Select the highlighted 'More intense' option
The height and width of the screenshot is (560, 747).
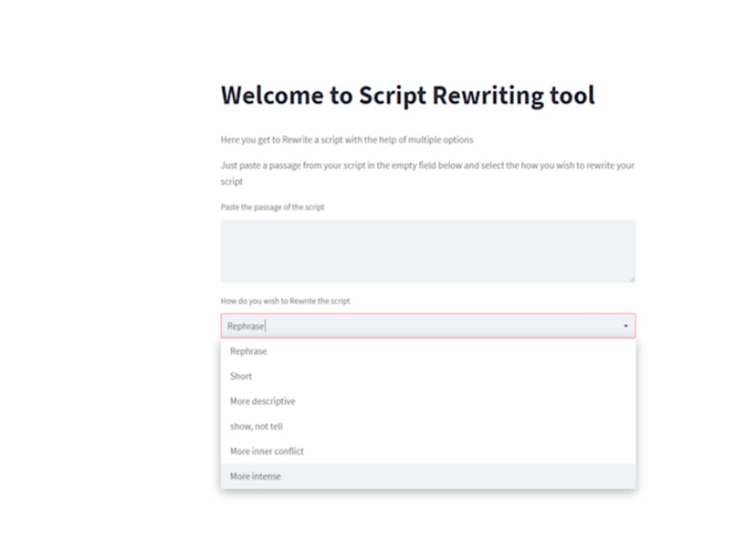(x=255, y=476)
